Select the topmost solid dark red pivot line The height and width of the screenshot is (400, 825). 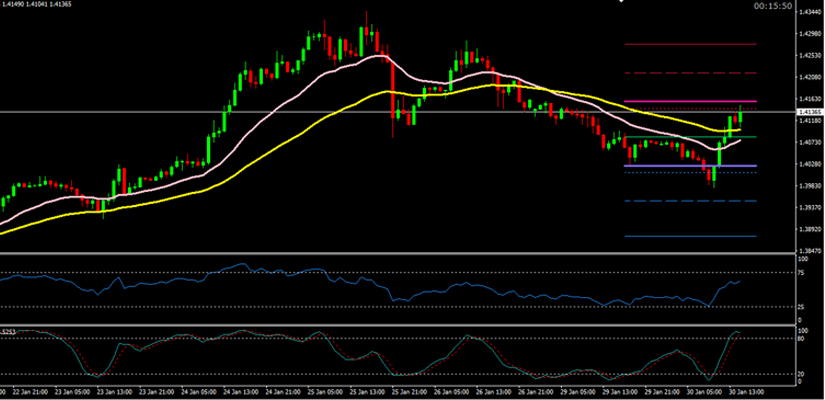689,44
